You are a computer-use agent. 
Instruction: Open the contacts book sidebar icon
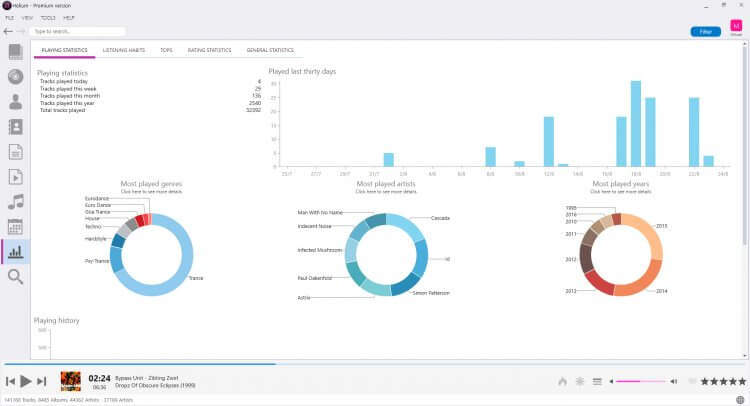pos(15,127)
